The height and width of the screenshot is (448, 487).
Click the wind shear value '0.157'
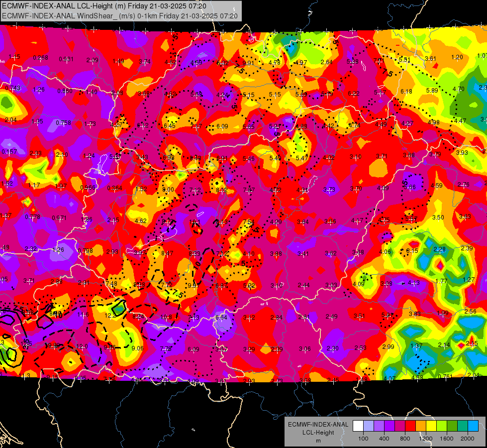point(9,151)
